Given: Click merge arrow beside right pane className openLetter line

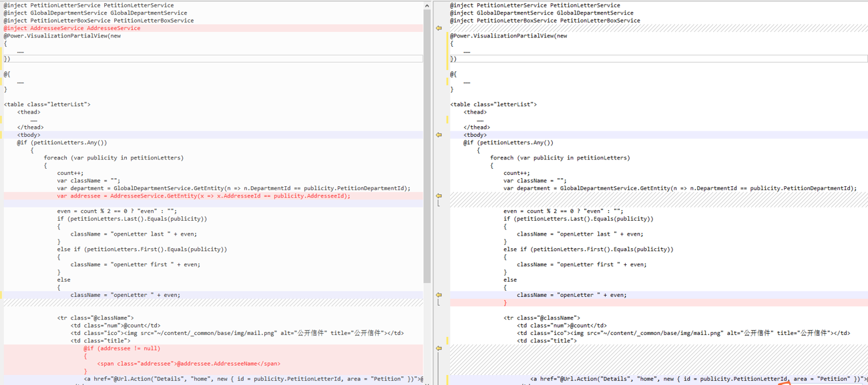Looking at the screenshot, I should [439, 295].
